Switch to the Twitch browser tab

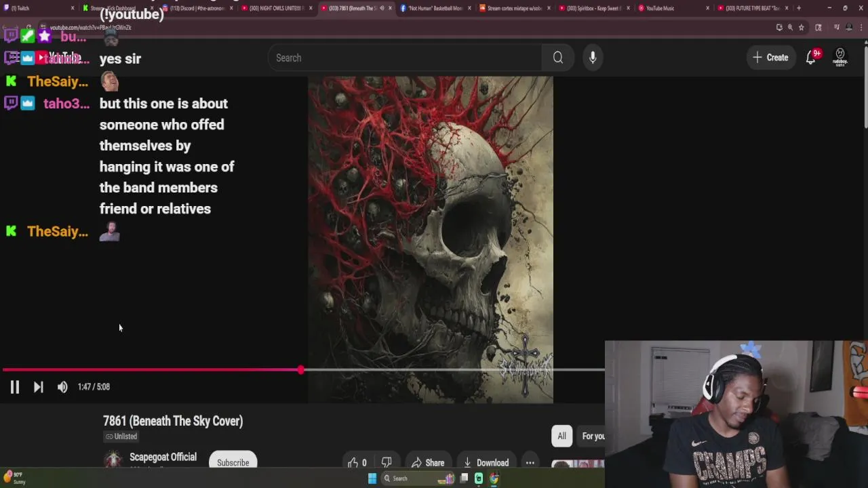pyautogui.click(x=38, y=8)
